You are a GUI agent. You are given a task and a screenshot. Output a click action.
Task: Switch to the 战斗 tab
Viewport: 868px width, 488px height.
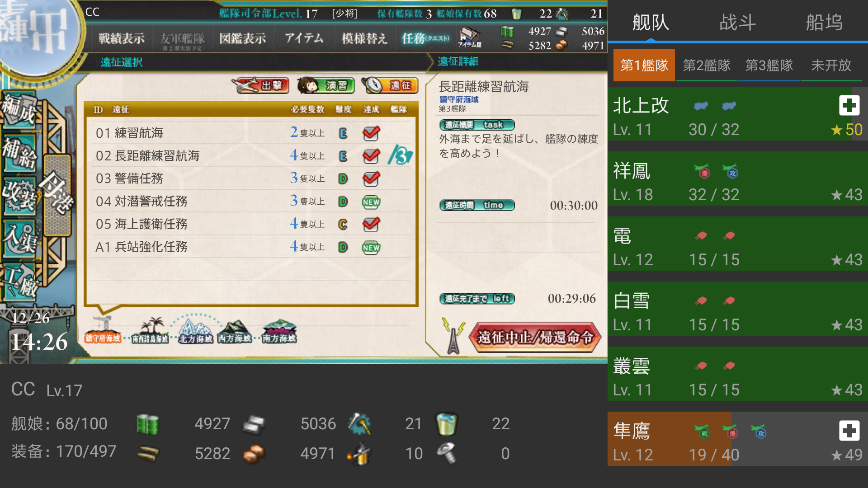[737, 22]
